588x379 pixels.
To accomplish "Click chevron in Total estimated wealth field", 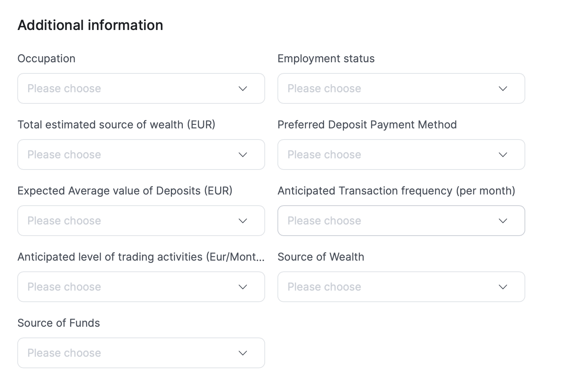I will point(243,155).
